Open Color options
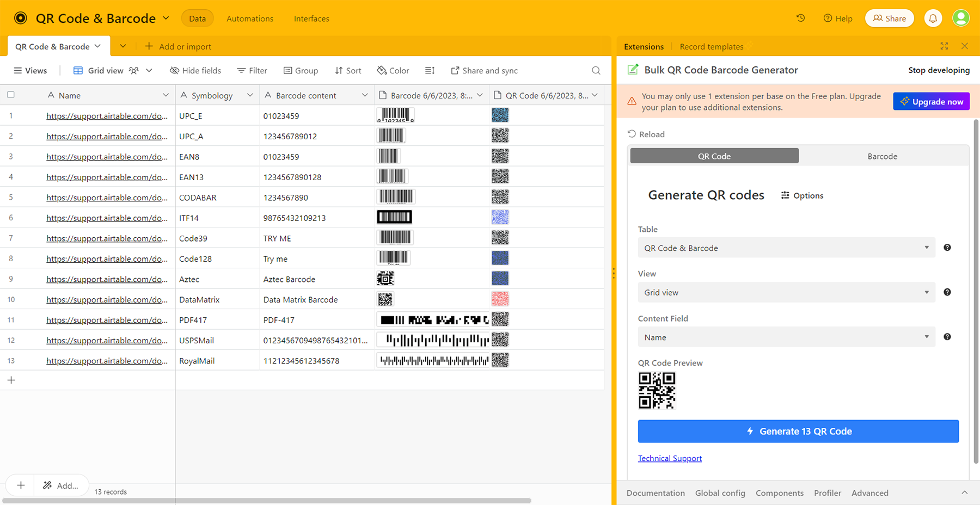980x505 pixels. [393, 70]
